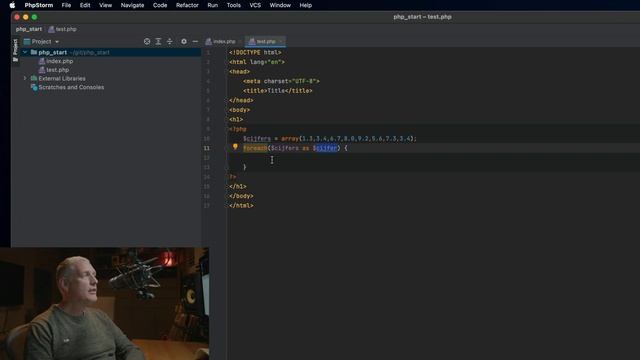Click the foreach keyword on line 11
This screenshot has height=360, width=640.
click(x=255, y=148)
